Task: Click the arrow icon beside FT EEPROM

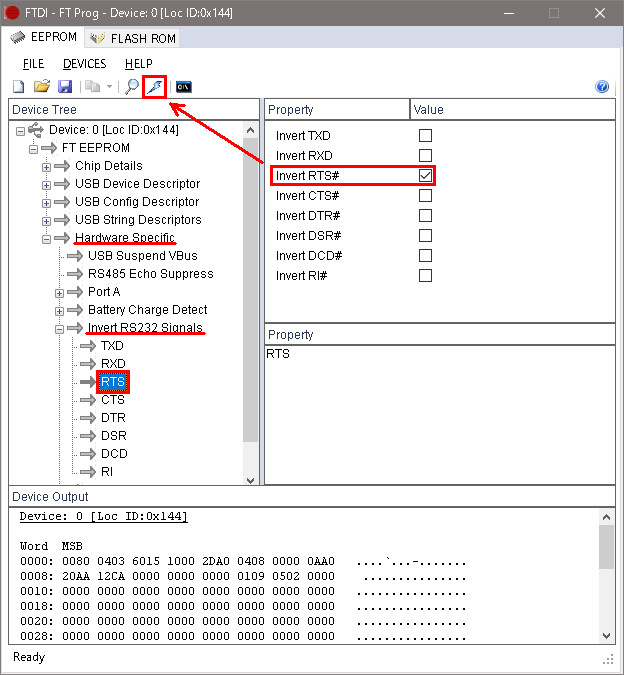Action: coord(49,148)
